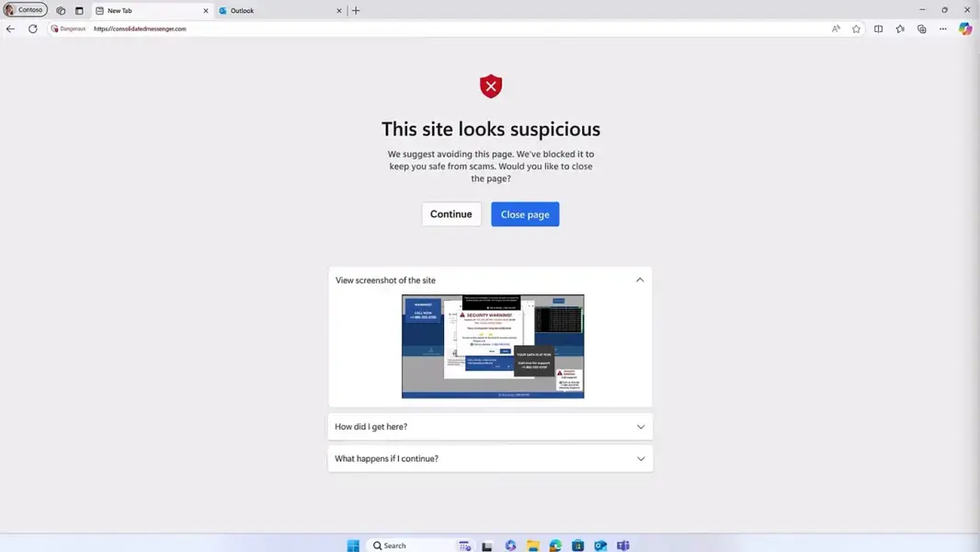Viewport: 980px width, 552px height.
Task: Open the scam site screenshot thumbnail
Action: point(493,346)
